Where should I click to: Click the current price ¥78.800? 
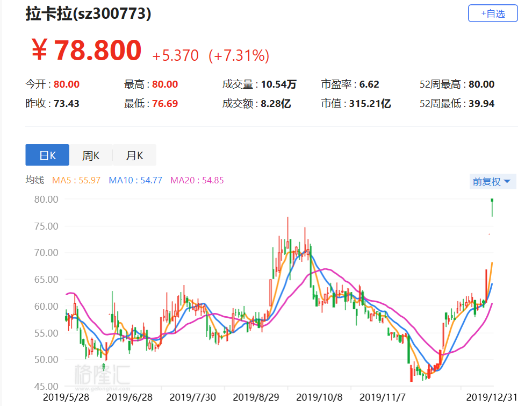(x=86, y=50)
